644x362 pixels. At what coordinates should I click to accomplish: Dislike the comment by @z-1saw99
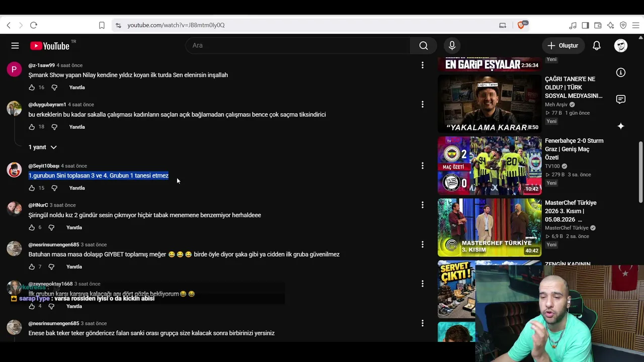point(54,87)
